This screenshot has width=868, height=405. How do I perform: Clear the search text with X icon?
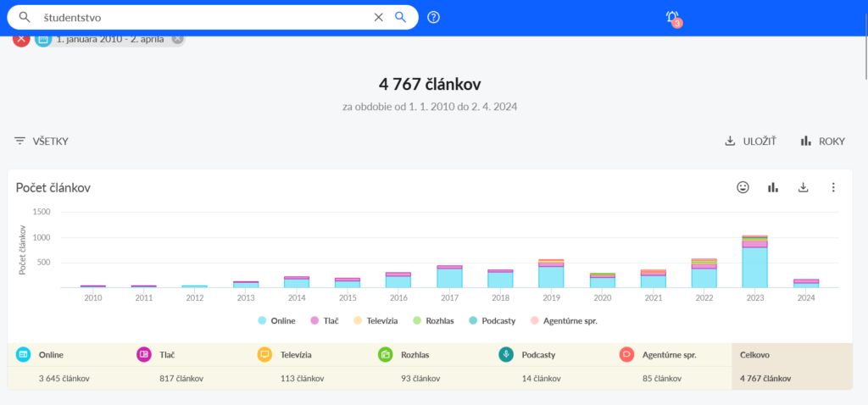tap(379, 17)
